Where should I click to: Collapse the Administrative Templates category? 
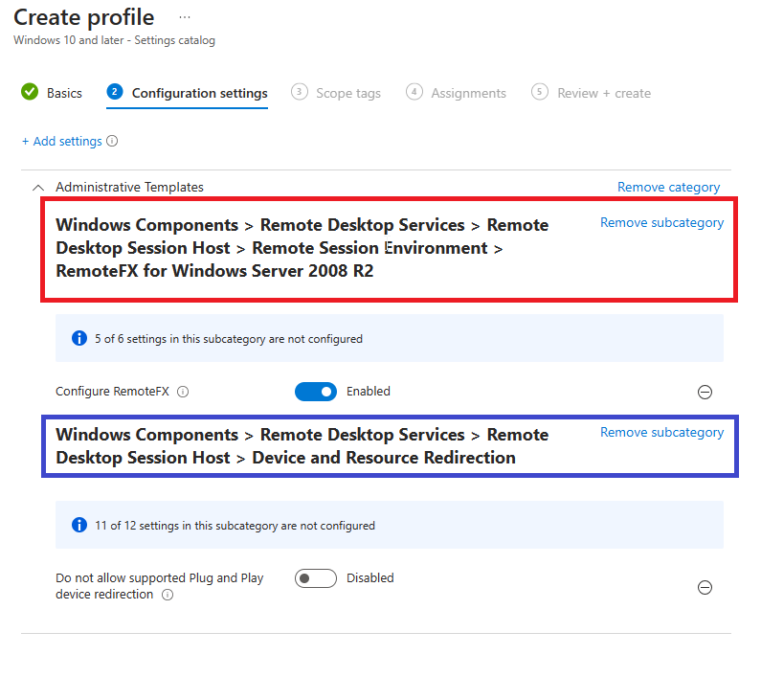pos(38,188)
